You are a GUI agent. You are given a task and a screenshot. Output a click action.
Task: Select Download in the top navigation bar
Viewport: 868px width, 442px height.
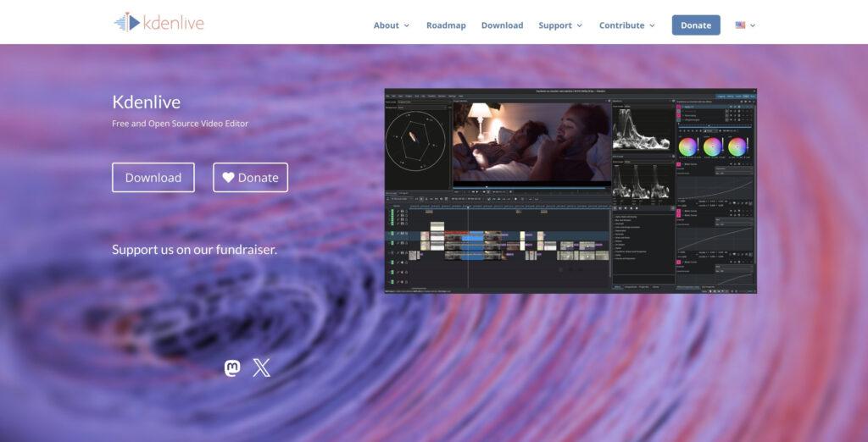tap(502, 25)
